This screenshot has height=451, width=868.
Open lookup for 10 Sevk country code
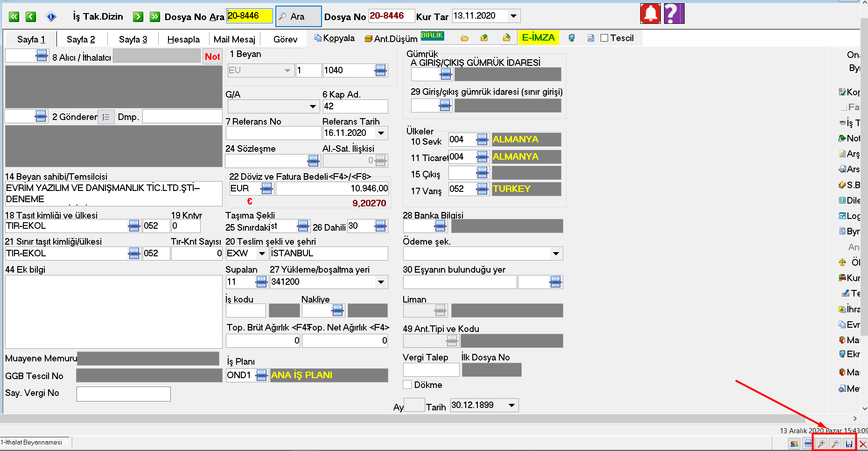[x=482, y=140]
